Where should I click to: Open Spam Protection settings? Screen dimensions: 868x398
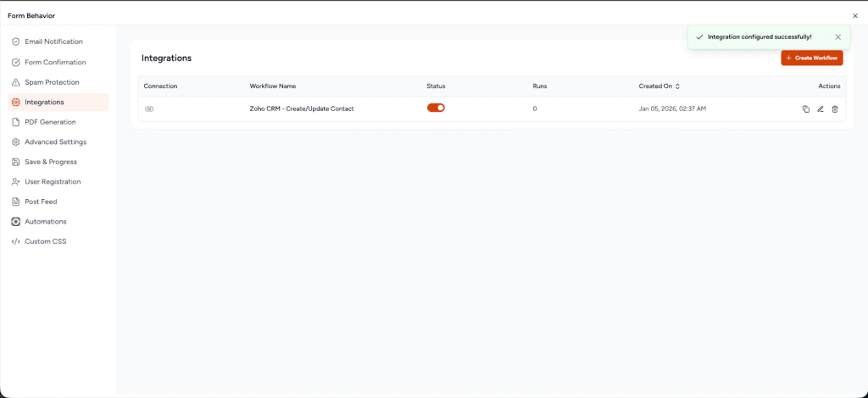(x=52, y=82)
